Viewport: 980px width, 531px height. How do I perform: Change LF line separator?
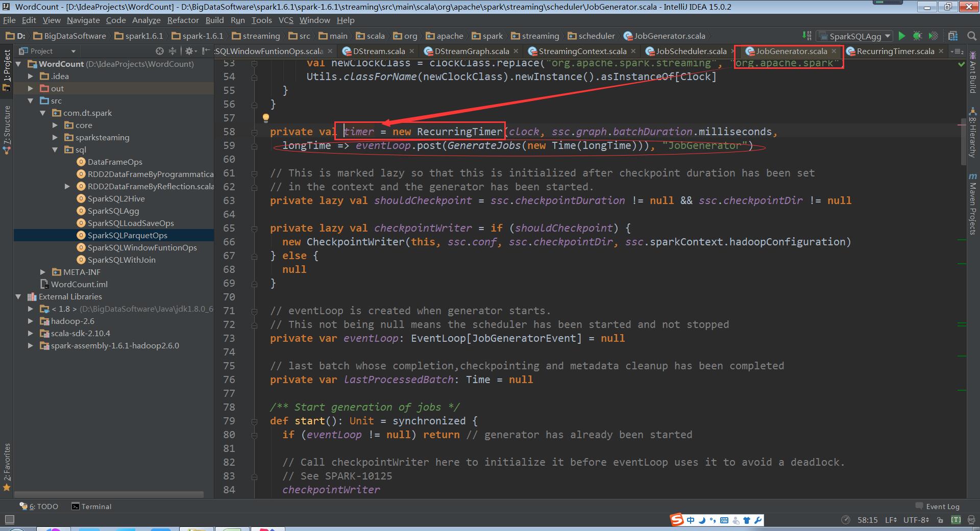(891, 520)
